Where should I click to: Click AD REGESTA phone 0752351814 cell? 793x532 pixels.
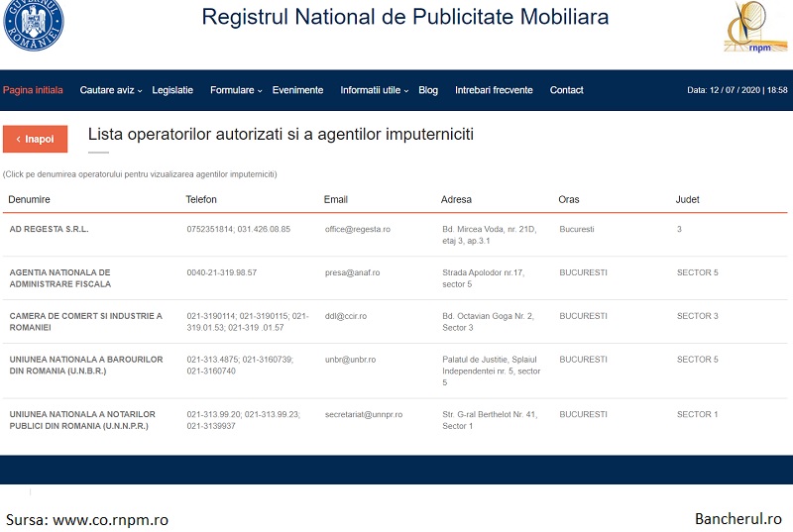tap(239, 229)
